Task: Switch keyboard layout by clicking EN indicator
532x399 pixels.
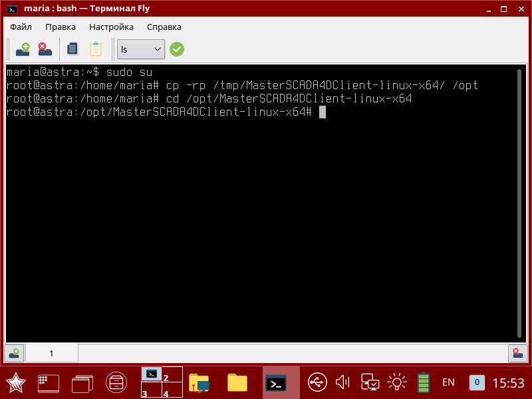Action: coord(448,382)
